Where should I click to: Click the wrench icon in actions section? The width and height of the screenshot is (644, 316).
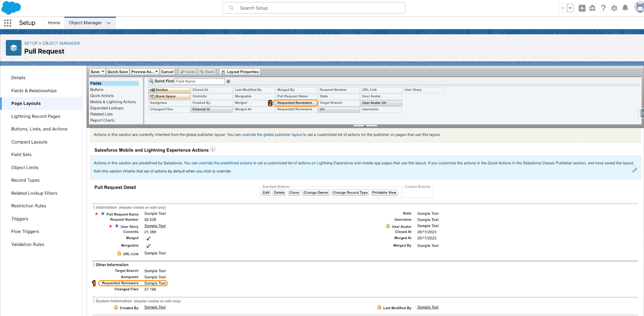pos(635,170)
